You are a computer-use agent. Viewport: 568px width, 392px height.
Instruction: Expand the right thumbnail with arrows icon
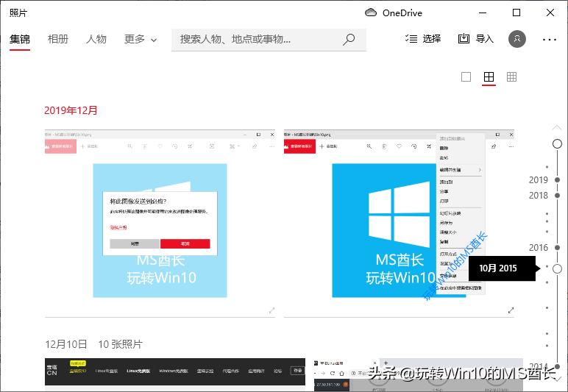coord(511,310)
